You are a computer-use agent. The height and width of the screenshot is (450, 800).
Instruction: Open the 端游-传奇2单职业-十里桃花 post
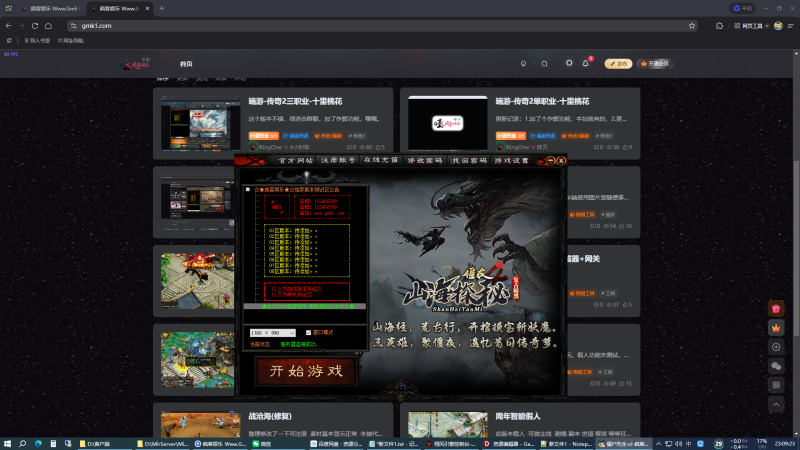coord(542,102)
